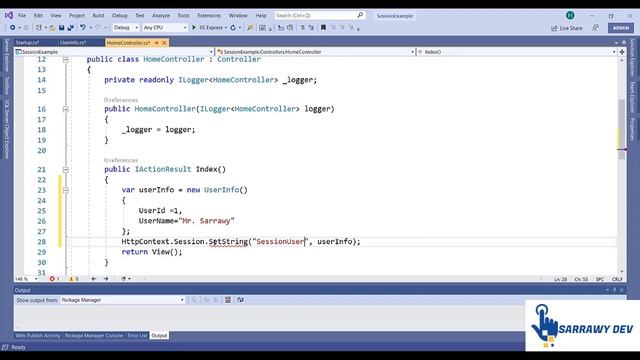Uncomment the selected lines icon
Viewport: 640px width, 360px height.
click(x=311, y=27)
